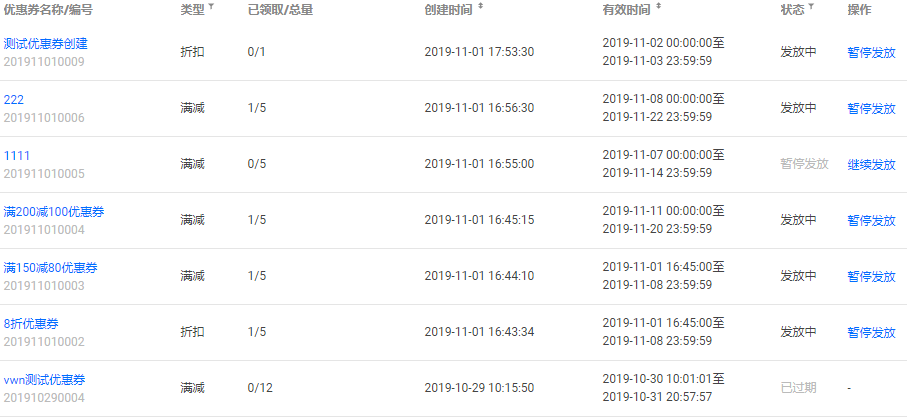
Task: Open coupon 满150减80优惠券
Action: point(50,268)
